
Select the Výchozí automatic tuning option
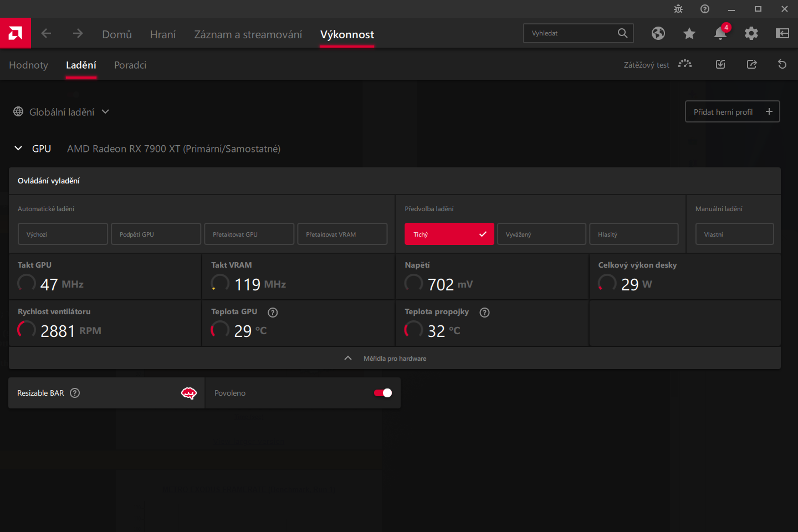63,234
